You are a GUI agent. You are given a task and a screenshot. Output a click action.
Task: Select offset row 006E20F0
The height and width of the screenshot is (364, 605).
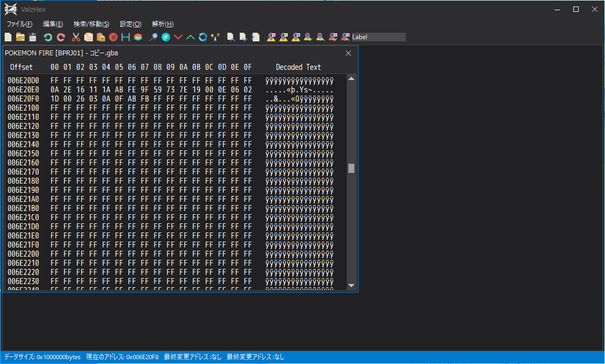tap(24, 99)
